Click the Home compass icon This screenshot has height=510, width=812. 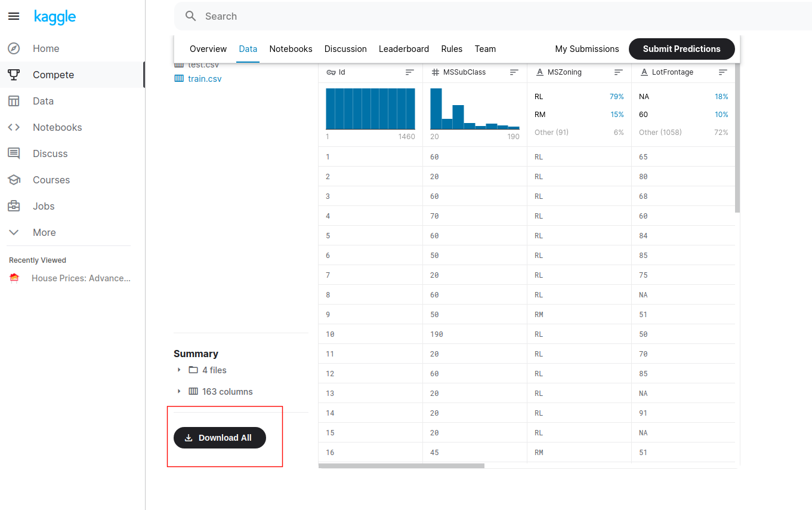[14, 48]
